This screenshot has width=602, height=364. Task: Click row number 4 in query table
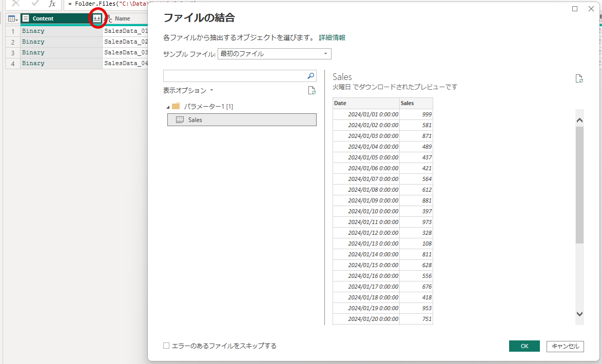[x=13, y=63]
